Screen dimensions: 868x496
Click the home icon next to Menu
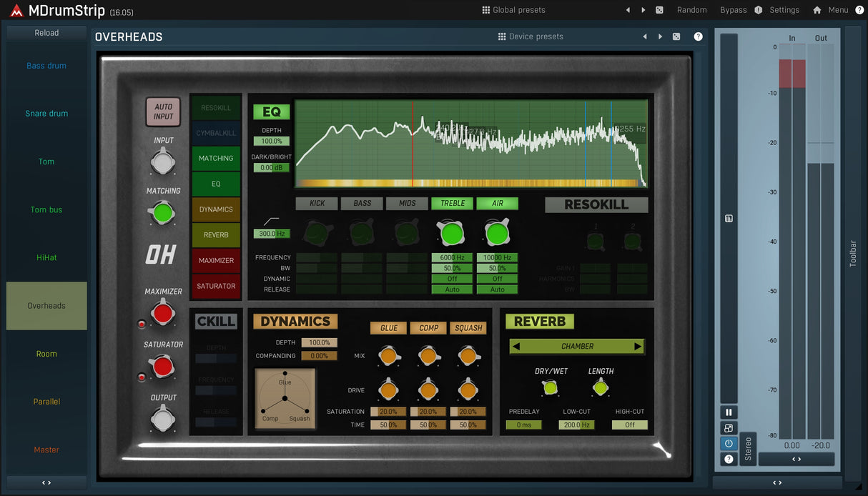pos(817,10)
